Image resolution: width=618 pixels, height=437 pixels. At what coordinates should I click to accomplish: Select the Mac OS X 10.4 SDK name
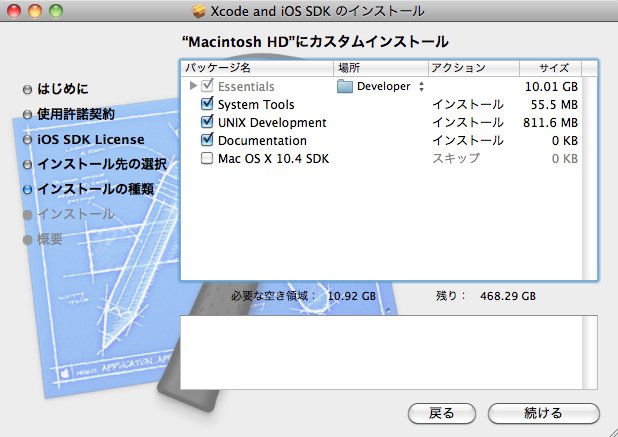point(273,158)
